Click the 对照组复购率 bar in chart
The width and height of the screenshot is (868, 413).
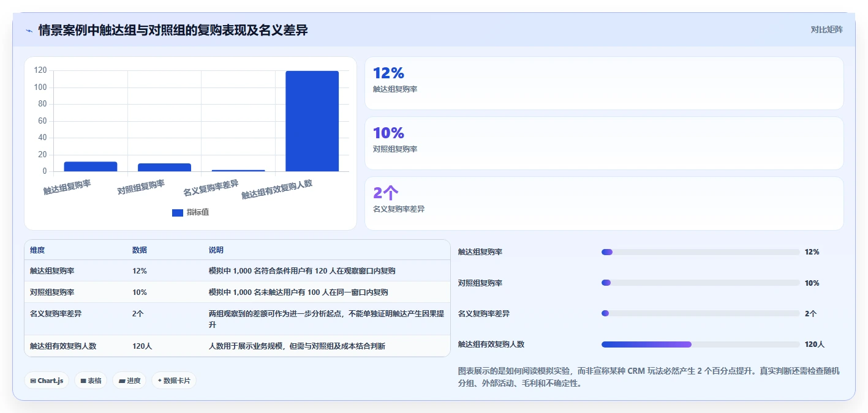coord(164,167)
